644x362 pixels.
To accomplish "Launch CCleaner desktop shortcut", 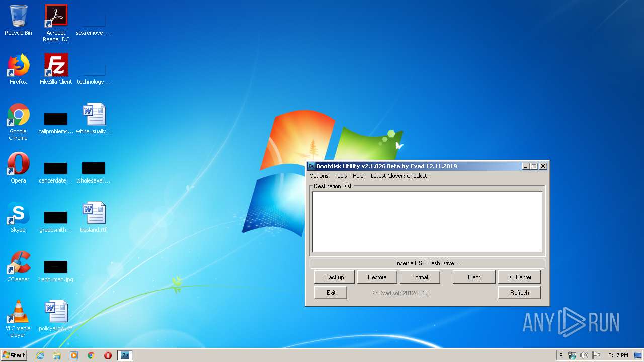I will pyautogui.click(x=18, y=266).
